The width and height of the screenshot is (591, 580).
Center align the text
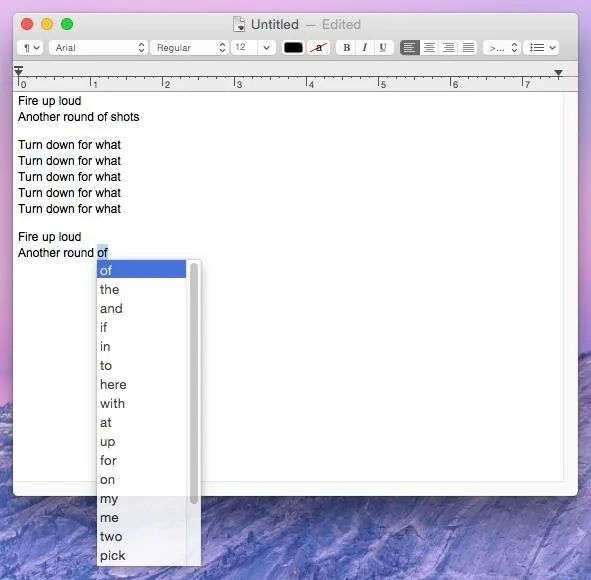pyautogui.click(x=429, y=48)
